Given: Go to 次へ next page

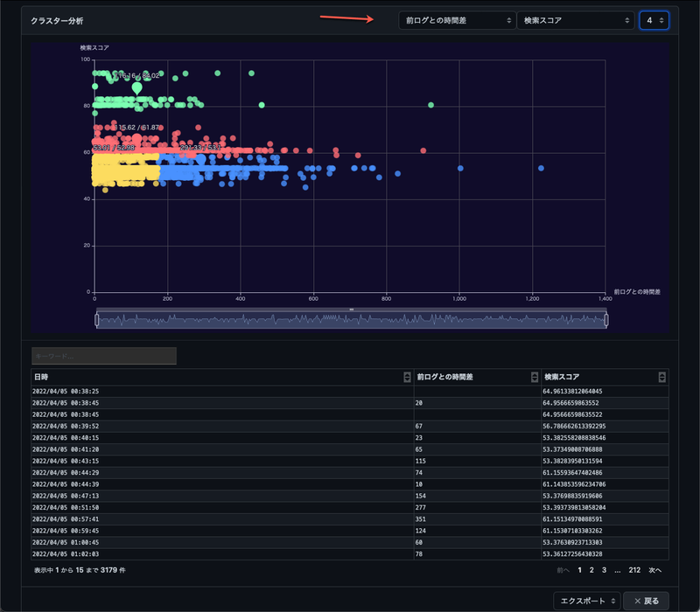Looking at the screenshot, I should [654, 570].
